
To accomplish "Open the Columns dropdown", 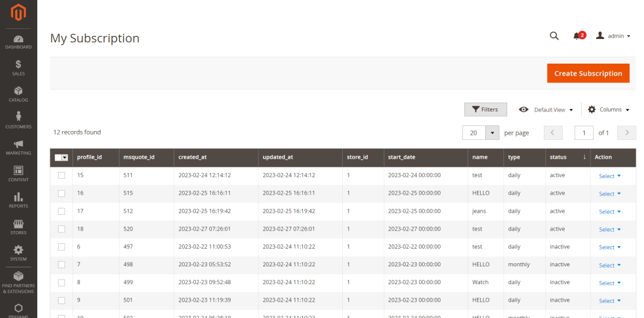I will coord(609,110).
